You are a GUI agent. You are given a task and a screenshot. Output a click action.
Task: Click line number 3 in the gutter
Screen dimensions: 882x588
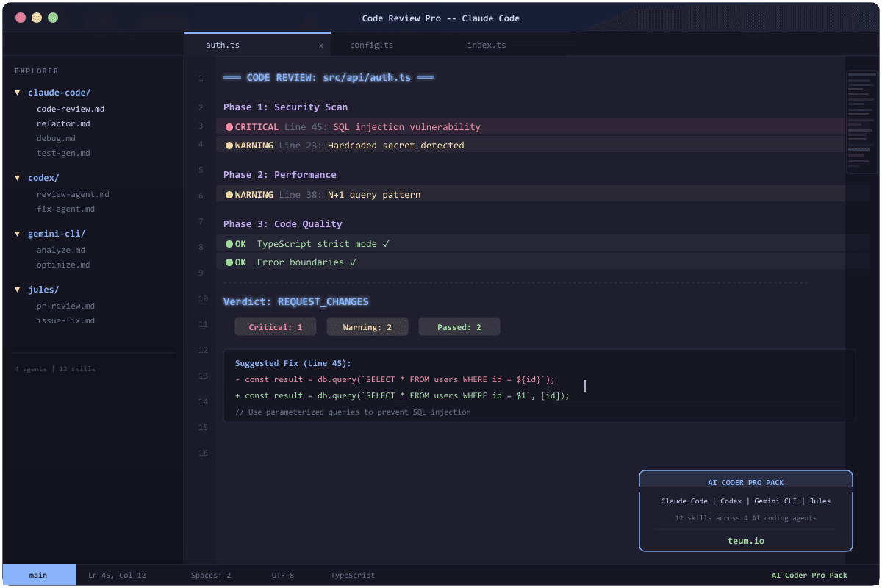[201, 126]
